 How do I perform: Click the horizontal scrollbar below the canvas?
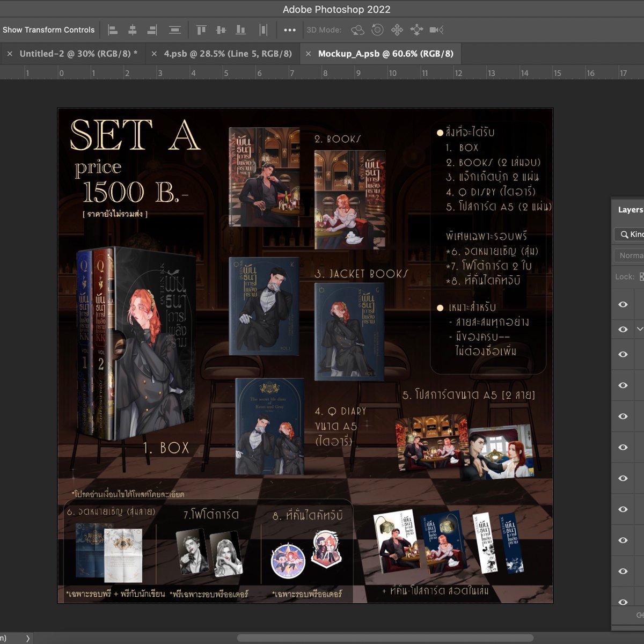(x=386, y=638)
